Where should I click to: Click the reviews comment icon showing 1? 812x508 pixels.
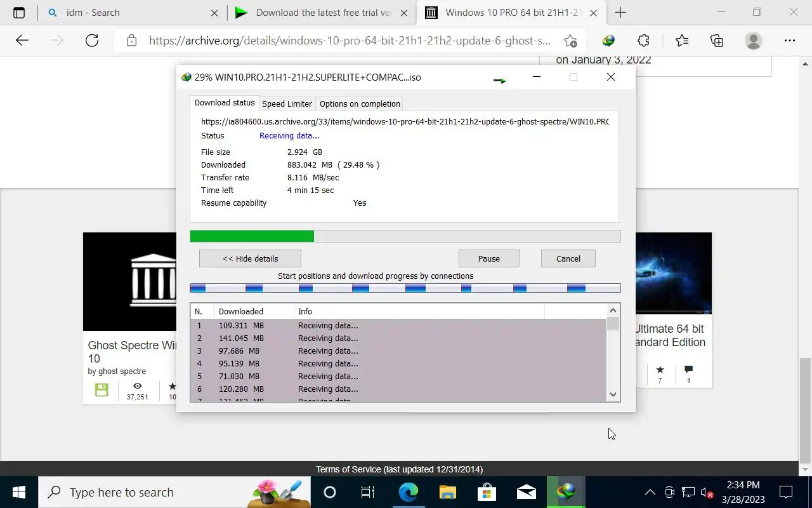coord(688,370)
